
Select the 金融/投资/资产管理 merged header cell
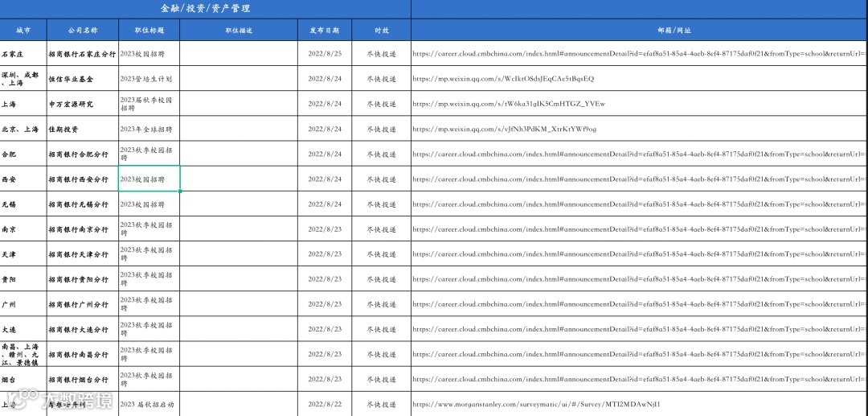click(x=206, y=9)
